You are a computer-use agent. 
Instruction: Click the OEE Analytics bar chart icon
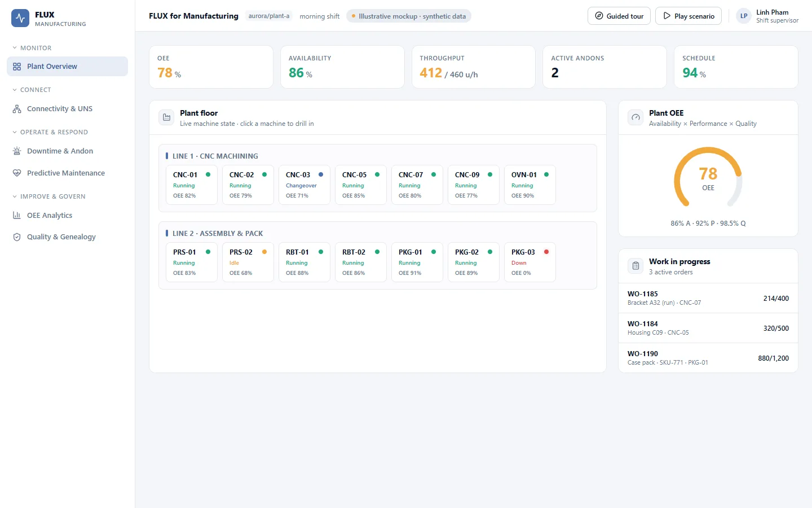17,216
